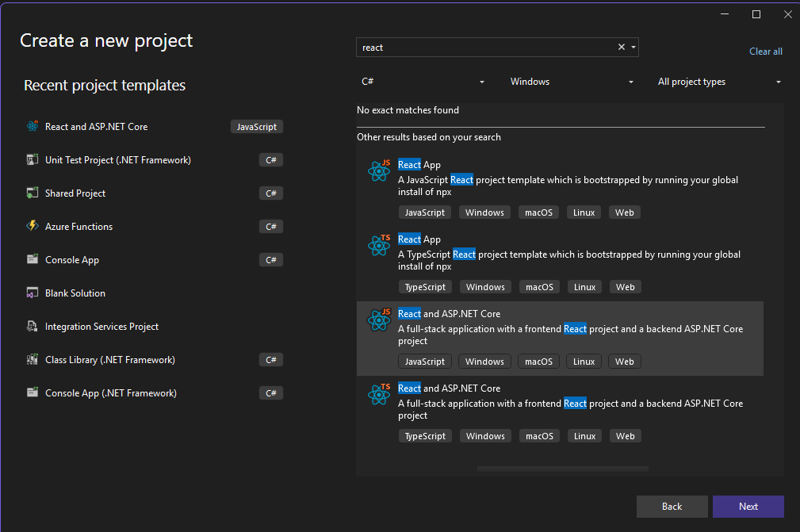Click the Shared Project icon

tap(33, 193)
